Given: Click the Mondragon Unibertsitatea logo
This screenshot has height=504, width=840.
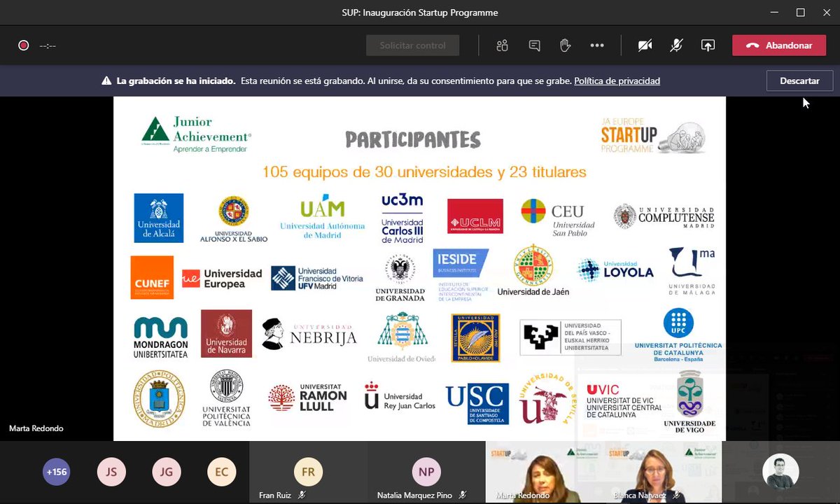Looking at the screenshot, I should 160,337.
